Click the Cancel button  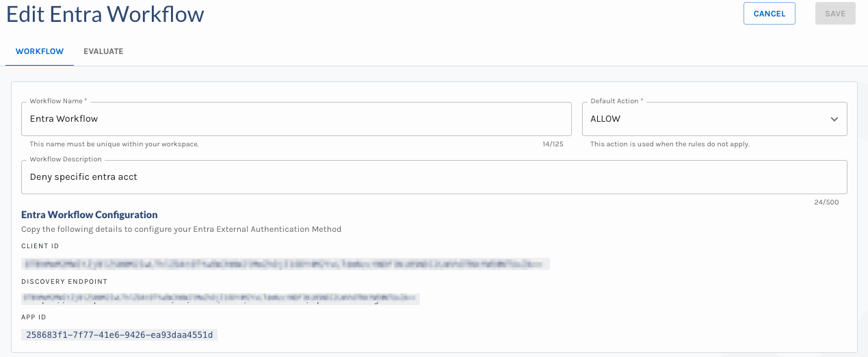coord(769,14)
